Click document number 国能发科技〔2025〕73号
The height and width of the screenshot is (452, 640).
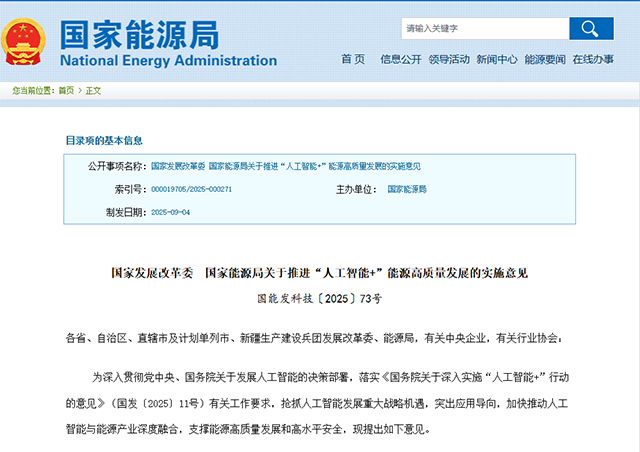pos(319,298)
